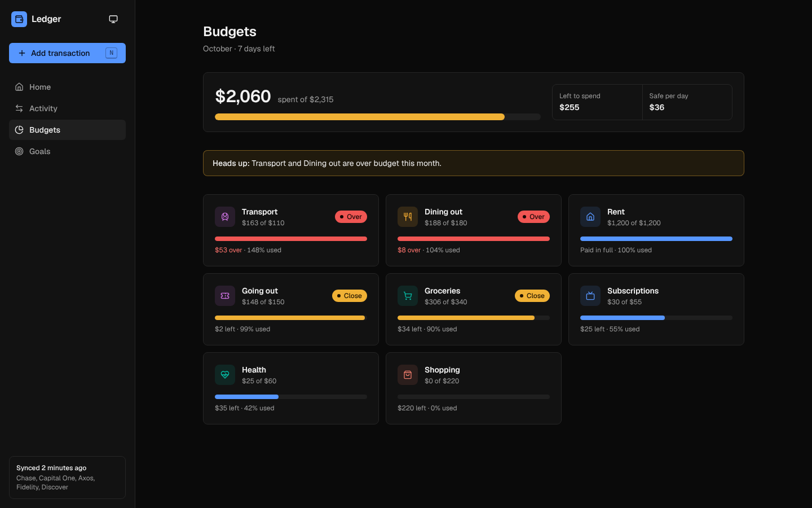Click the Left to spend $255 tile
Viewport: 812px width, 508px height.
pos(597,102)
